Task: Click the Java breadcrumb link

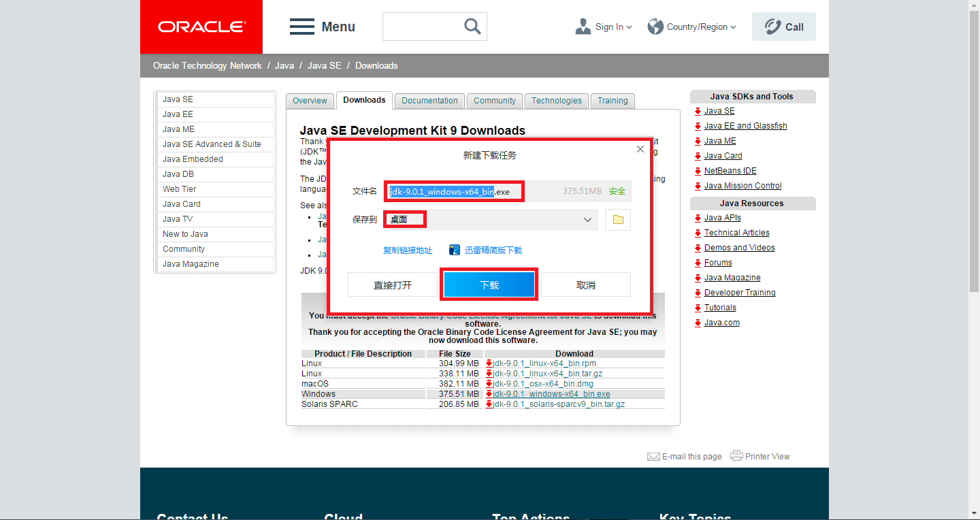Action: click(284, 65)
